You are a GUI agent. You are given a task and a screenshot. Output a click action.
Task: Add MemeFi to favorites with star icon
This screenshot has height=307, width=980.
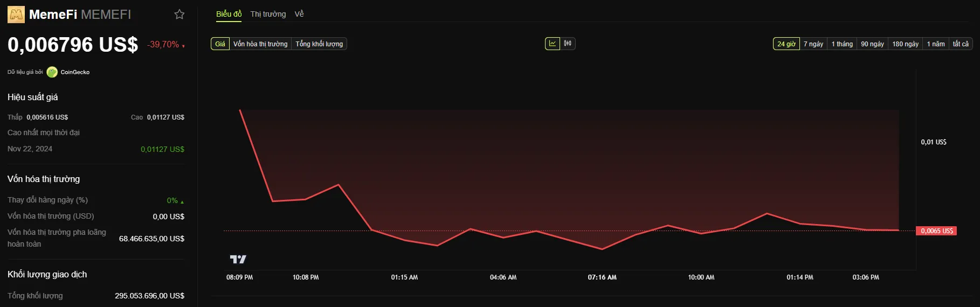[180, 15]
